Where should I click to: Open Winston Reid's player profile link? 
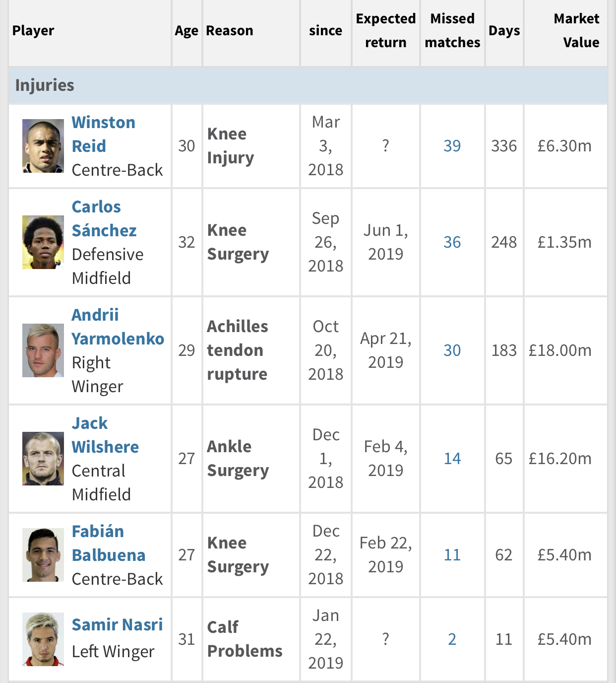coord(103,134)
